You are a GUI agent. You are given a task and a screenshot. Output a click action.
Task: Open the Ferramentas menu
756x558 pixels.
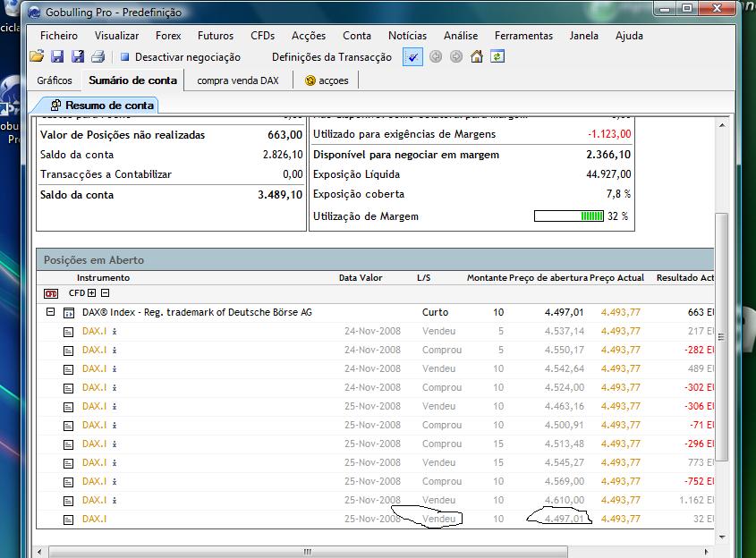(x=523, y=36)
